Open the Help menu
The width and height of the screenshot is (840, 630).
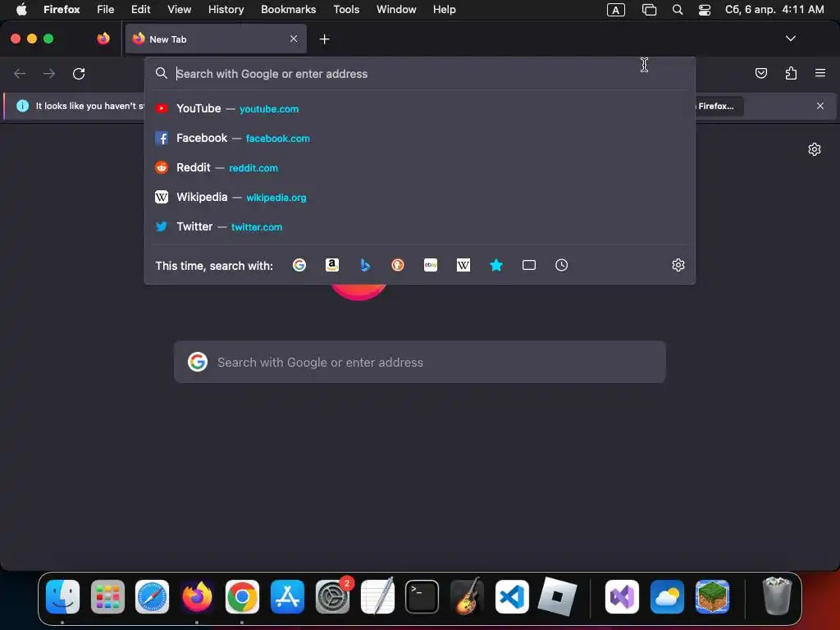click(x=444, y=10)
